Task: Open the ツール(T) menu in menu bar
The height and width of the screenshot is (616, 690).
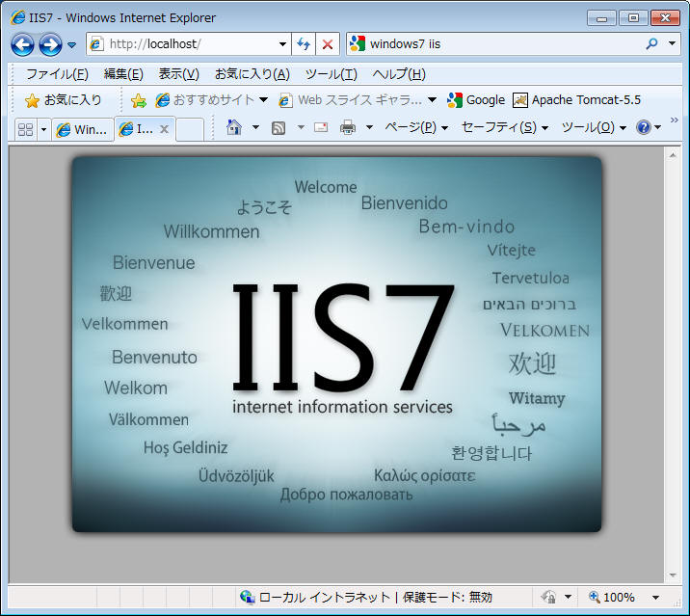Action: click(x=331, y=74)
